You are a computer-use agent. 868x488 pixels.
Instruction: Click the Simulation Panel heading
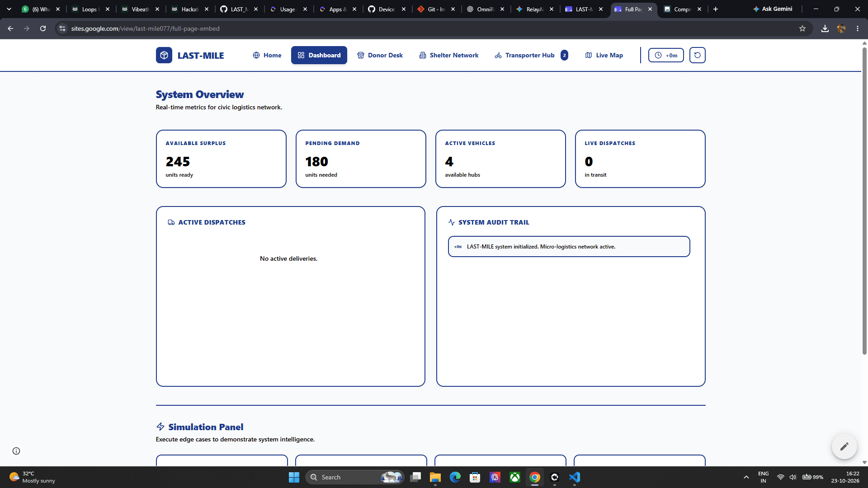tap(206, 427)
